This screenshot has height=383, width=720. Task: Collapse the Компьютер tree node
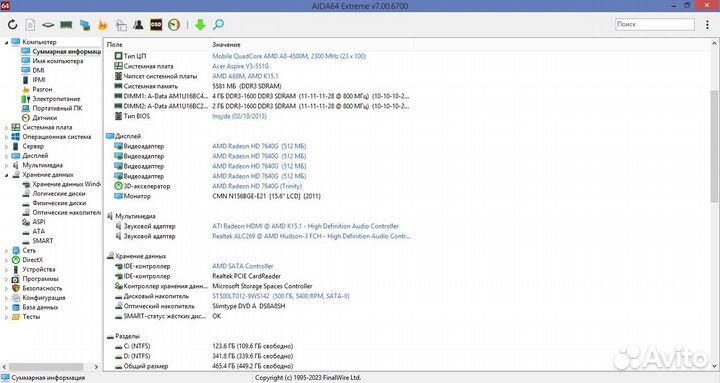6,42
